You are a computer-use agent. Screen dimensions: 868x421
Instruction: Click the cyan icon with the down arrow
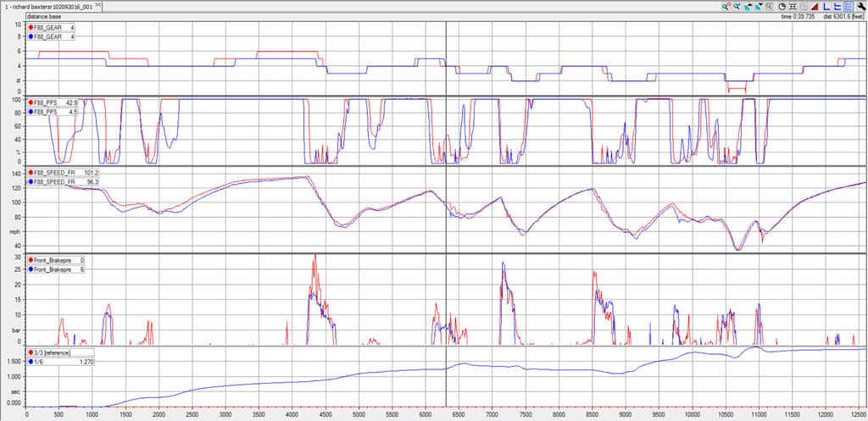tap(759, 7)
